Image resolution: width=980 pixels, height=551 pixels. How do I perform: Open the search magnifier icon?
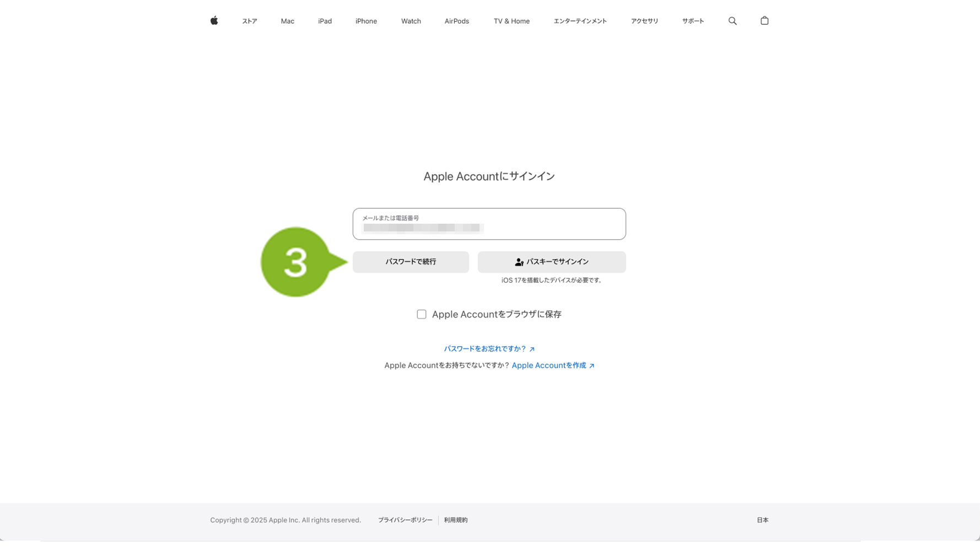click(x=733, y=21)
